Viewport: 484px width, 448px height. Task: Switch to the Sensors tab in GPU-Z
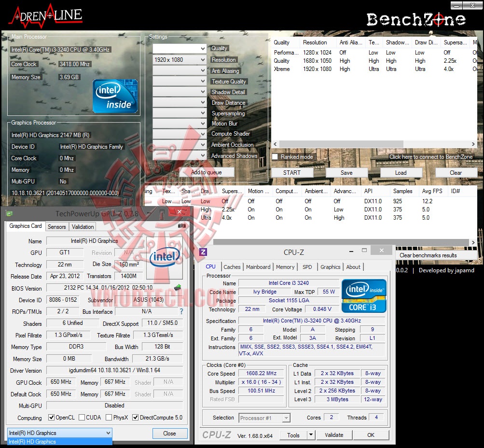(x=57, y=226)
